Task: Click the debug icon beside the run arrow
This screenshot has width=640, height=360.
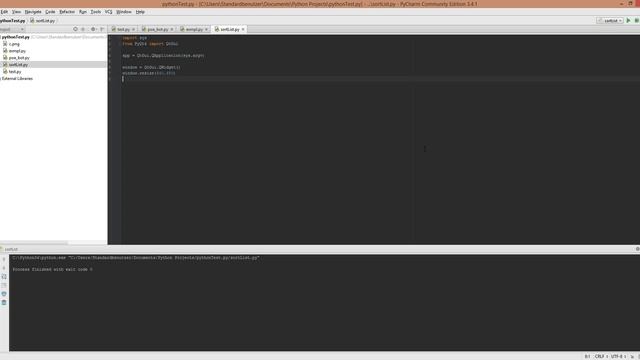Action: coord(637,20)
